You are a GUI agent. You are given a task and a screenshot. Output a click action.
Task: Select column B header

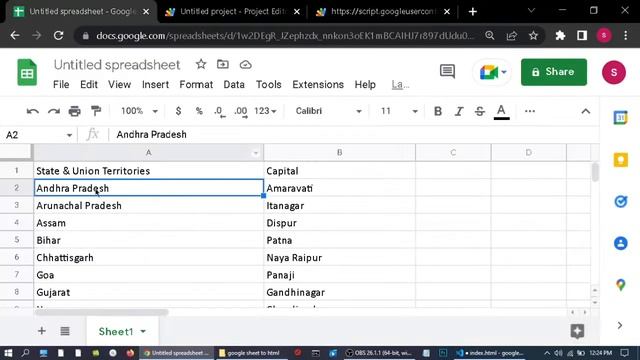(x=339, y=153)
